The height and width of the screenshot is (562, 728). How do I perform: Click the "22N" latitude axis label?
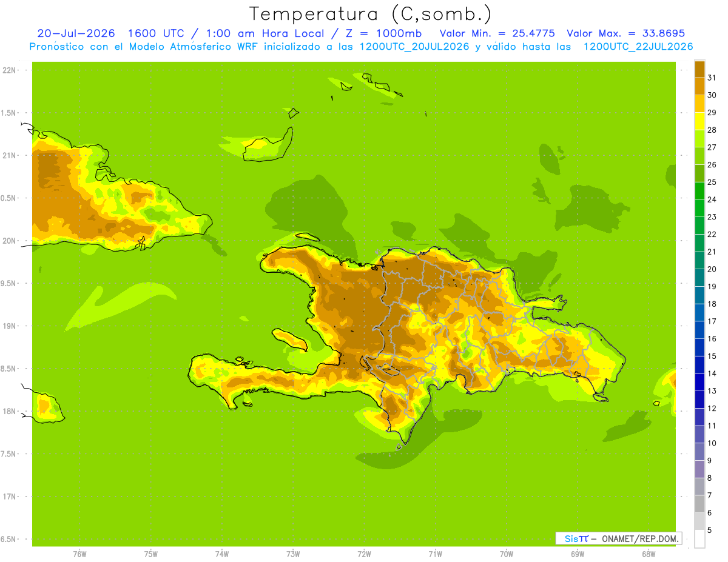tap(9, 70)
